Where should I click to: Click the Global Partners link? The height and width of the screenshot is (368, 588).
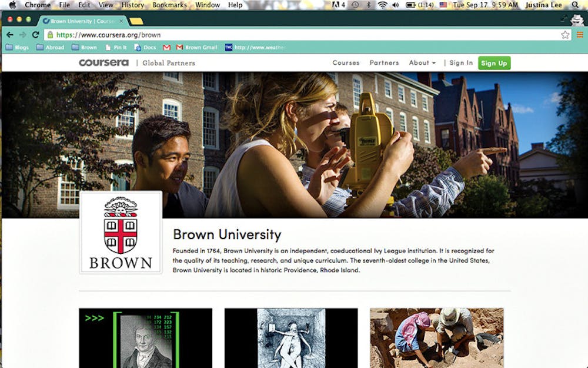tap(169, 63)
